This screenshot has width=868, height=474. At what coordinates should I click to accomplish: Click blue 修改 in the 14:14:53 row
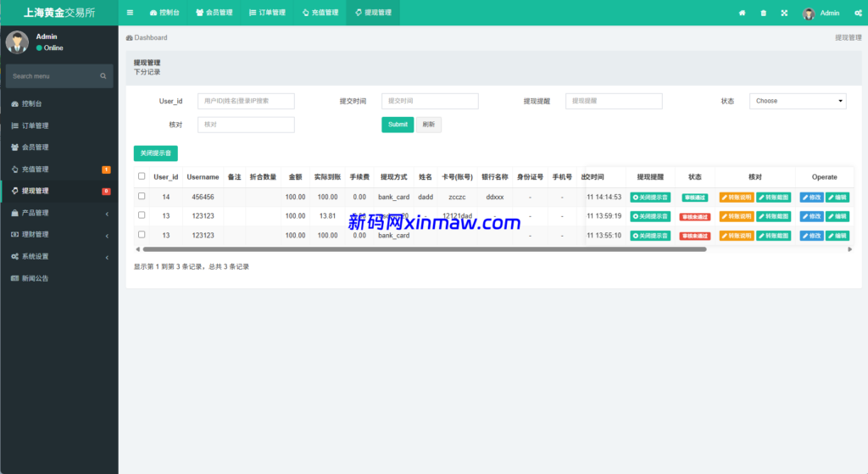pos(811,198)
